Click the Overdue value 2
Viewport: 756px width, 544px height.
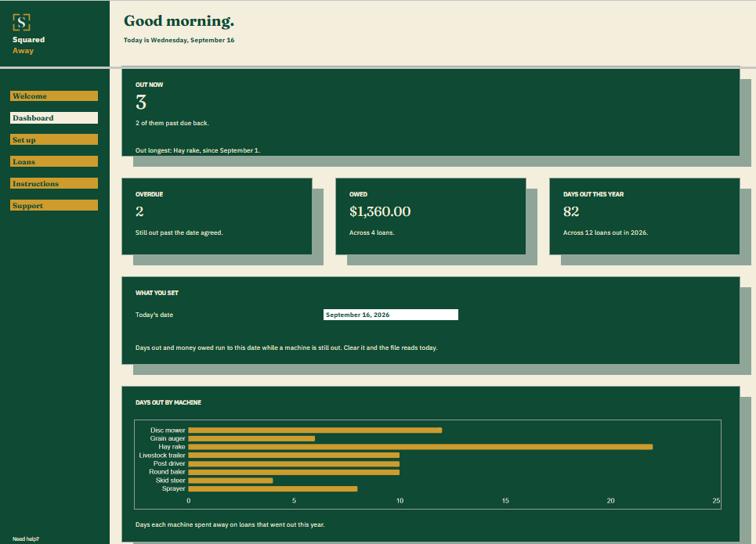pos(139,211)
